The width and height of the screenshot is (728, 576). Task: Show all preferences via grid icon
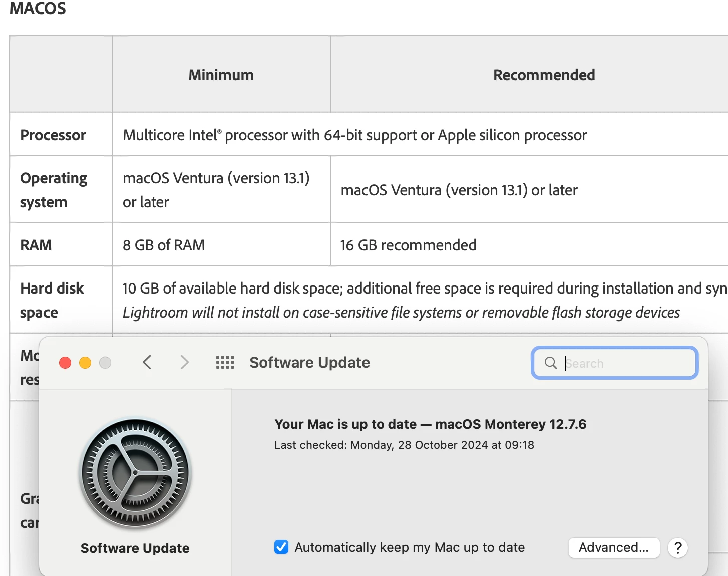tap(225, 362)
